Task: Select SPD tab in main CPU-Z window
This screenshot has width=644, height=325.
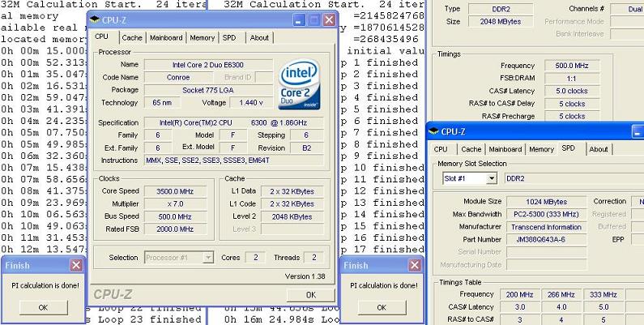Action: coord(229,38)
